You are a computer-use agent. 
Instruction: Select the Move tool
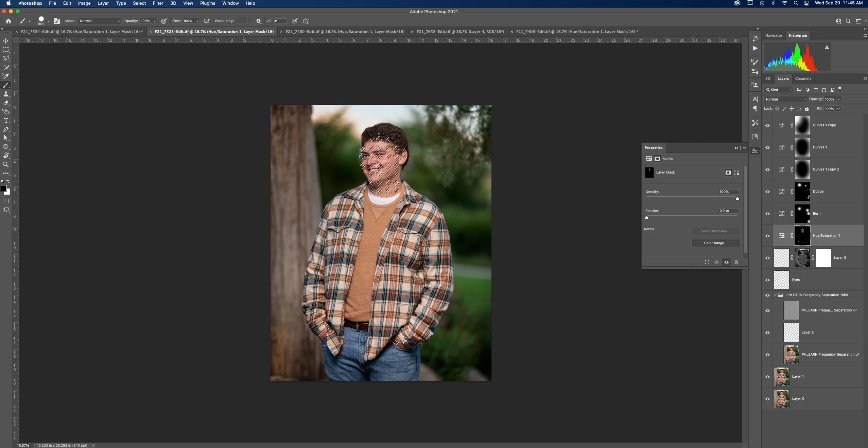pyautogui.click(x=6, y=41)
